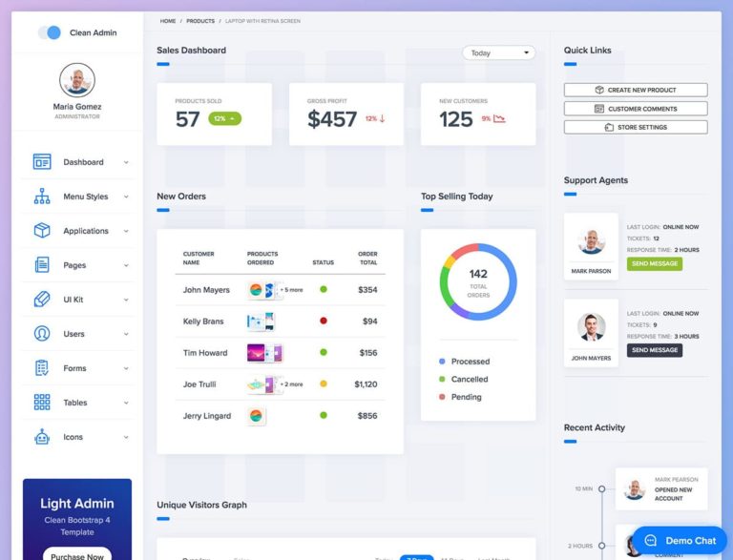This screenshot has height=560, width=733.
Task: Open the Demo Chat widget
Action: (680, 540)
